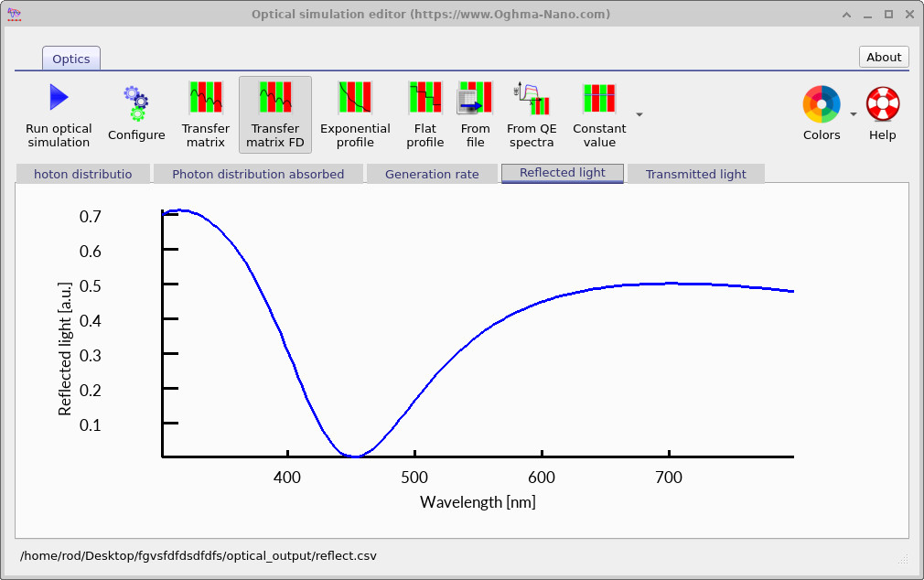
Task: Click the 0.7 tick label on y-axis
Action: pyautogui.click(x=91, y=216)
